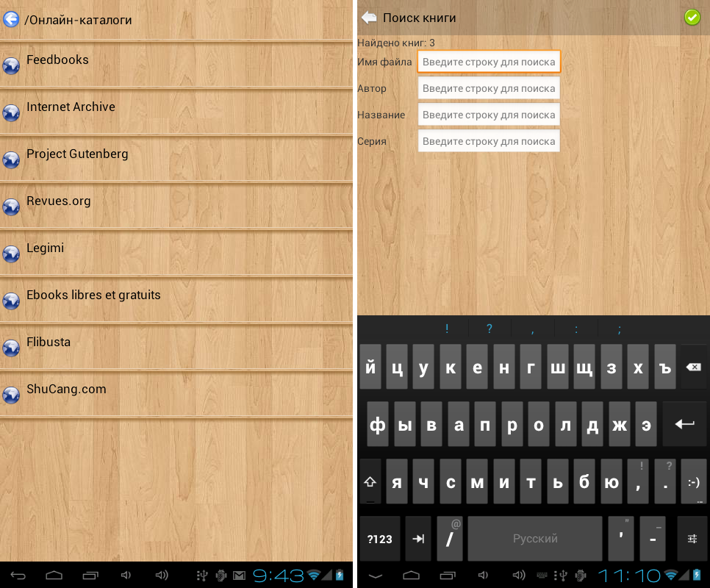
Task: Tap the Android back button on left screen
Action: (18, 576)
